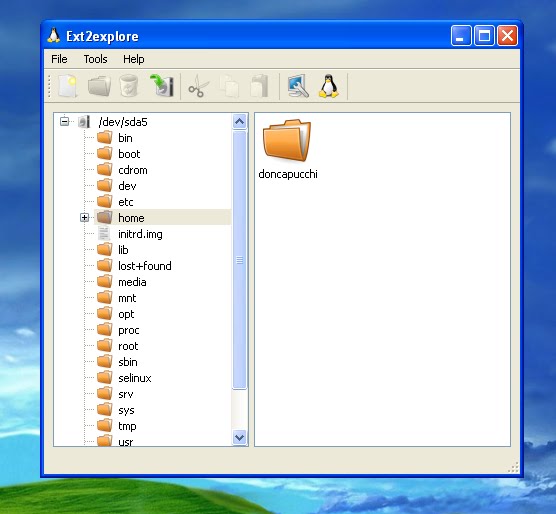556x514 pixels.
Task: Collapse the /dev/sda5 root node
Action: (65, 122)
